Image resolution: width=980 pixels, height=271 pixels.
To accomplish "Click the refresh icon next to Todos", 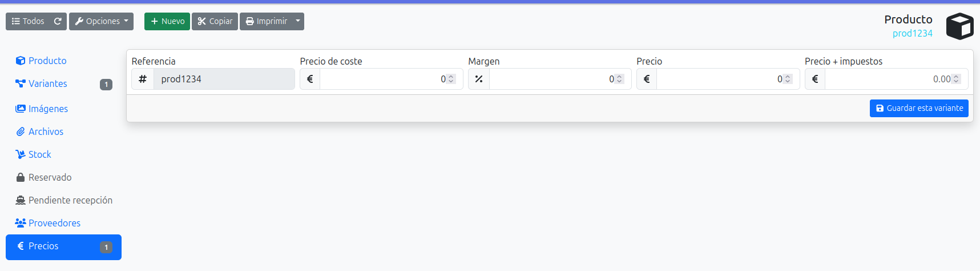I will click(58, 22).
